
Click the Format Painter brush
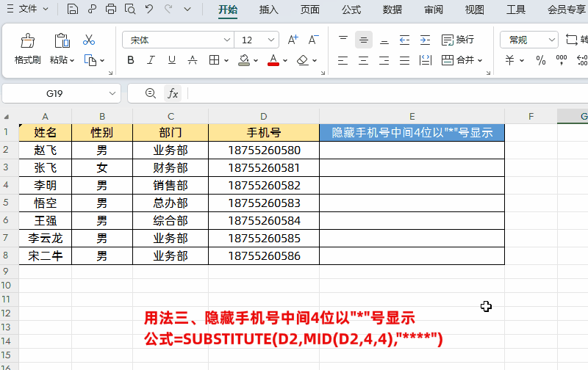(27, 40)
